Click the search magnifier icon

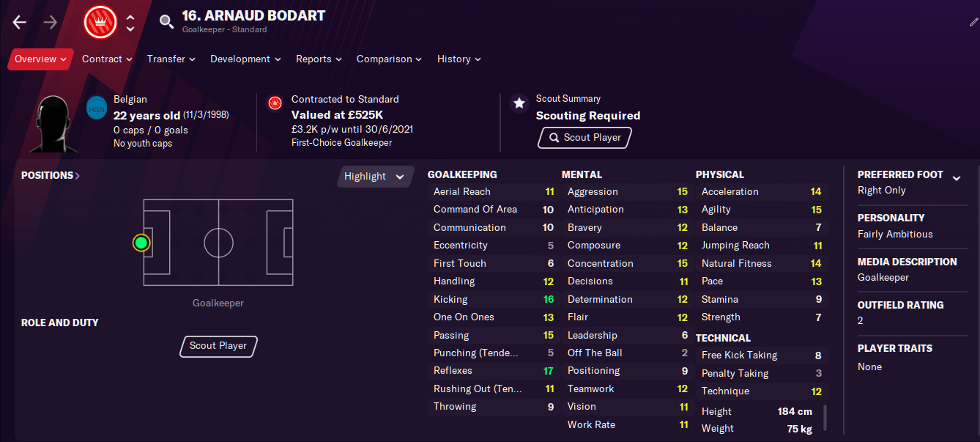coord(167,22)
